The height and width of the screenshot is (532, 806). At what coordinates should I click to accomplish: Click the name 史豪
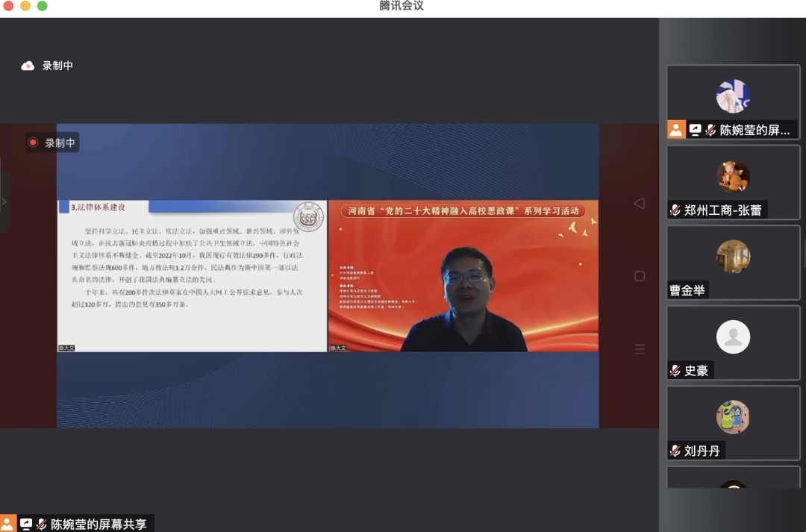(696, 371)
